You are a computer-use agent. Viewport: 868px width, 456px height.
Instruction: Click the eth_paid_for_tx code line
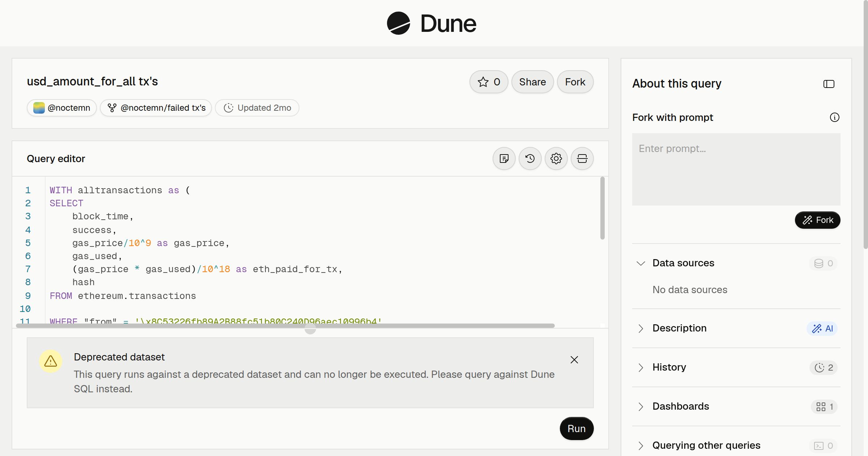click(x=207, y=269)
